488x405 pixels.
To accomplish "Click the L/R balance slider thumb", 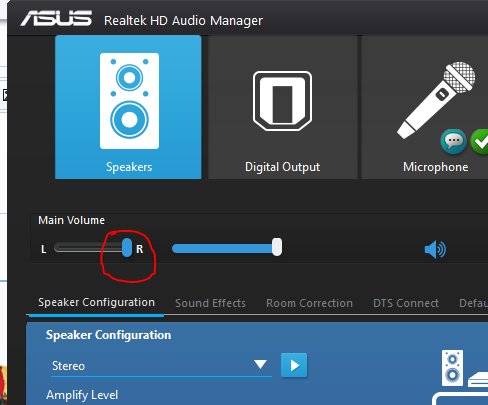I will tap(127, 248).
